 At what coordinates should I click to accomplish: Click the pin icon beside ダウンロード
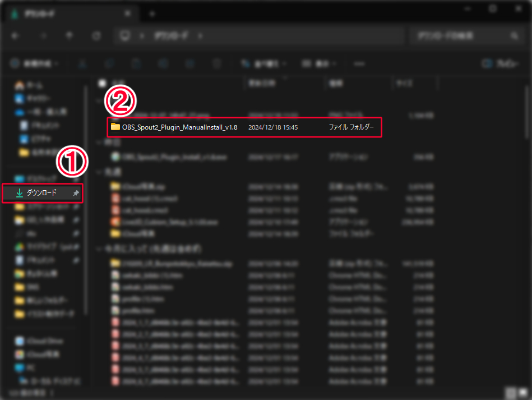point(76,193)
